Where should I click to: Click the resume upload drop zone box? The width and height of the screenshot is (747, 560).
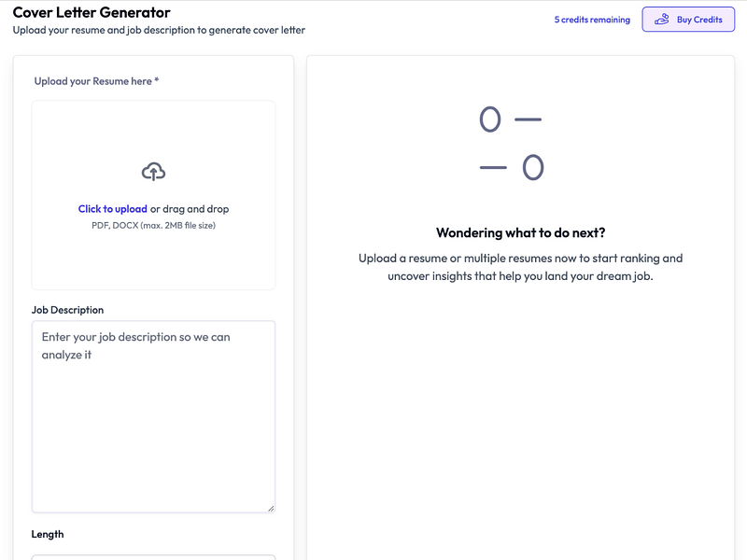(153, 252)
